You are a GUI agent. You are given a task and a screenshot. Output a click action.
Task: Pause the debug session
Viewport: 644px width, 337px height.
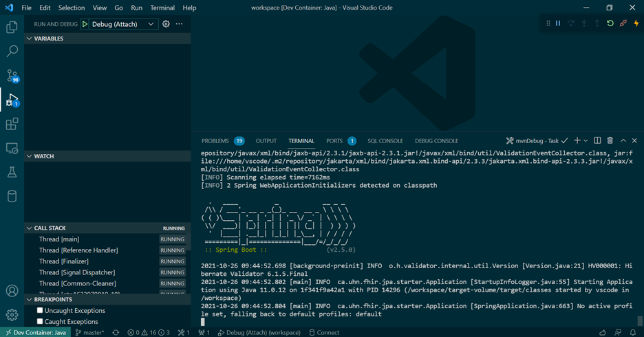558,23
